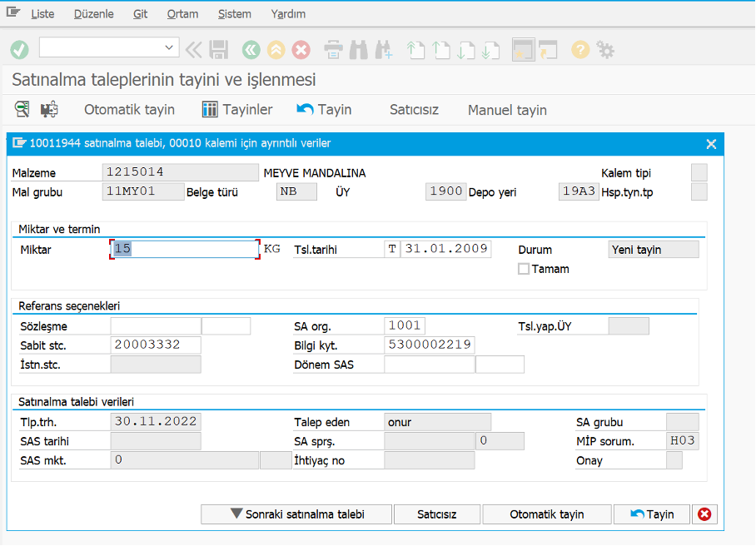Click the Belge türü field NB
The image size is (756, 546).
[296, 191]
